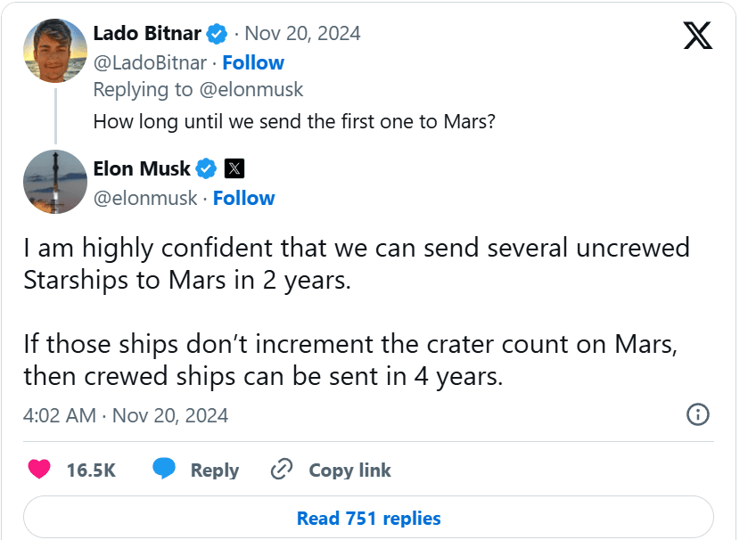
Task: Click the Copy link text
Action: [x=349, y=470]
